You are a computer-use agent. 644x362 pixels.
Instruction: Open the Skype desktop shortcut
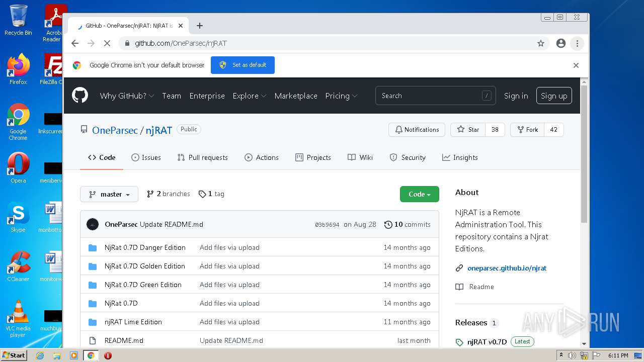[x=18, y=217]
